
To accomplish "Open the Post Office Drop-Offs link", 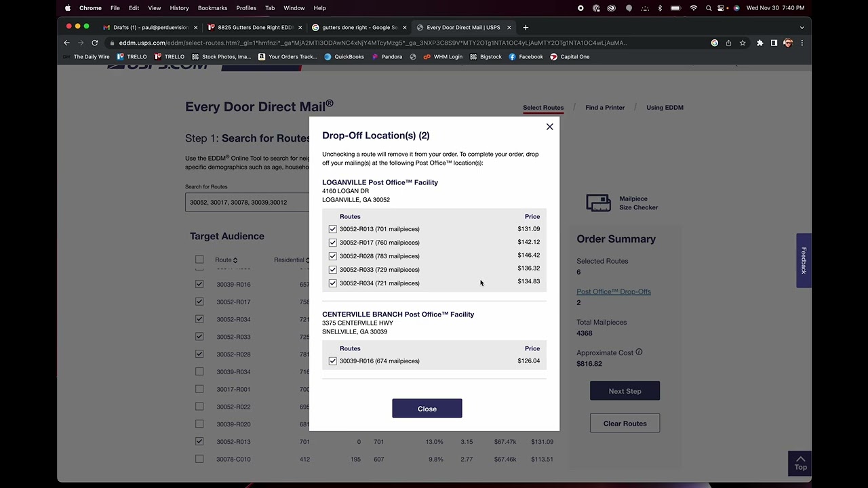I will (x=614, y=291).
